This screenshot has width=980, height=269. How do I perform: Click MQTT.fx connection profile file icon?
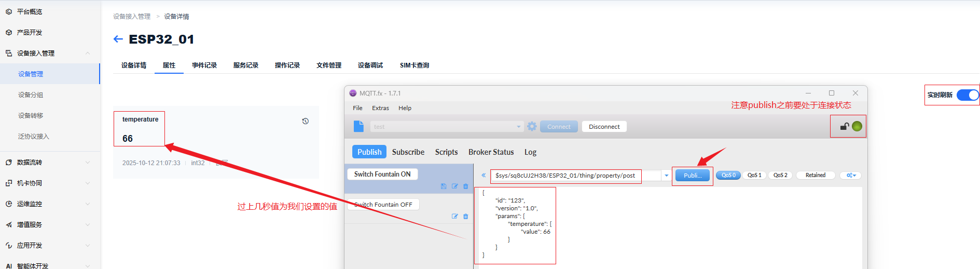358,126
